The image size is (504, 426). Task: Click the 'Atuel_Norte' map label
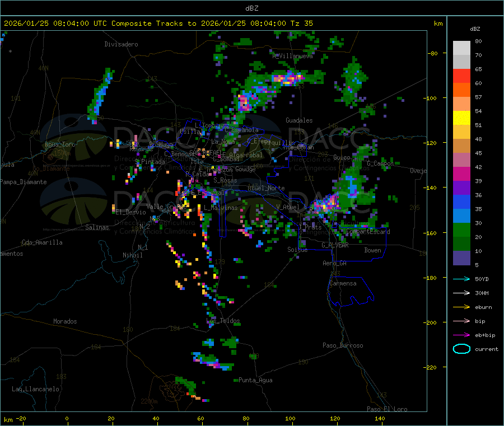coord(266,188)
